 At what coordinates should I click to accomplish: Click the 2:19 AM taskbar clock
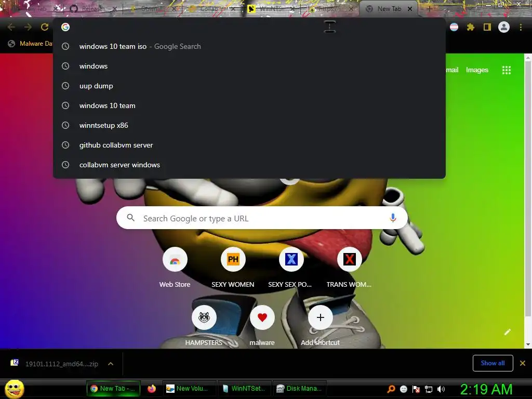(486, 389)
